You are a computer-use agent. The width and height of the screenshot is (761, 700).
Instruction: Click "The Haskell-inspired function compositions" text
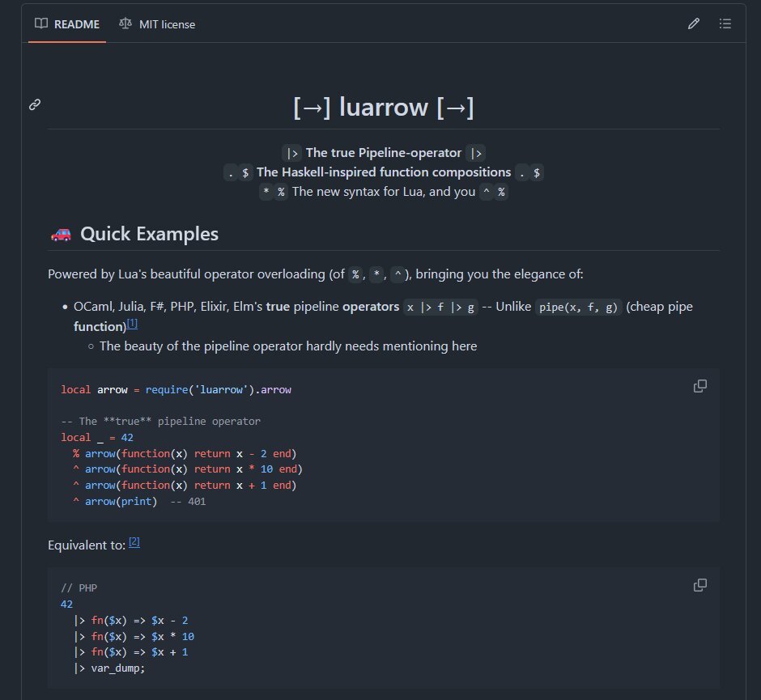coord(384,172)
